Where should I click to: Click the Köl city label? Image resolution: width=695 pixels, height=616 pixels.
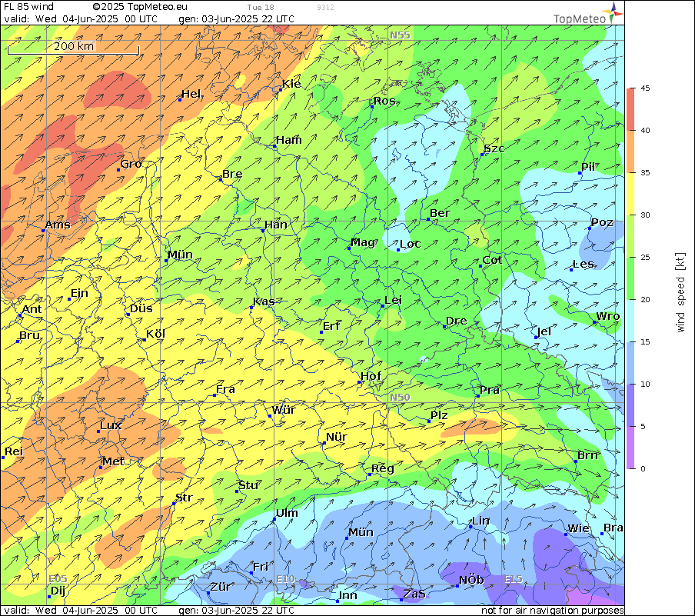click(x=156, y=334)
